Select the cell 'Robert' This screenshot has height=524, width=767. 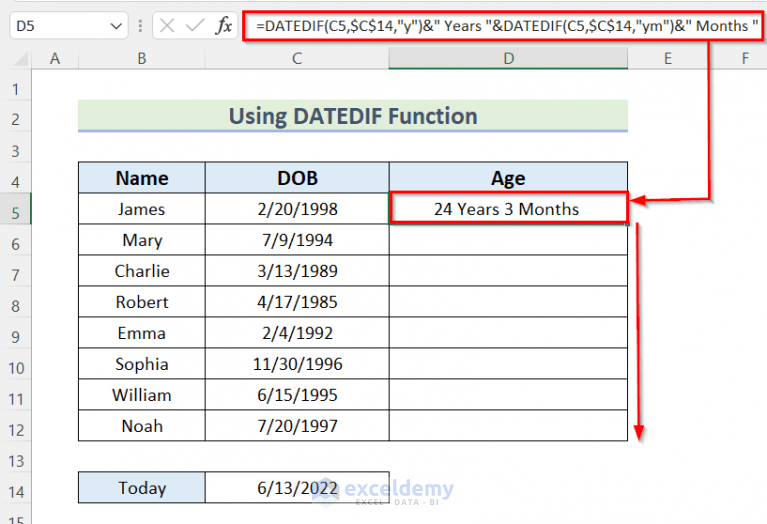point(142,302)
